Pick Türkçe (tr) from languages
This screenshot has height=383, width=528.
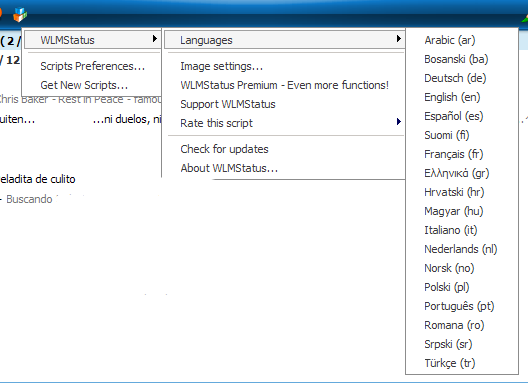462,363
